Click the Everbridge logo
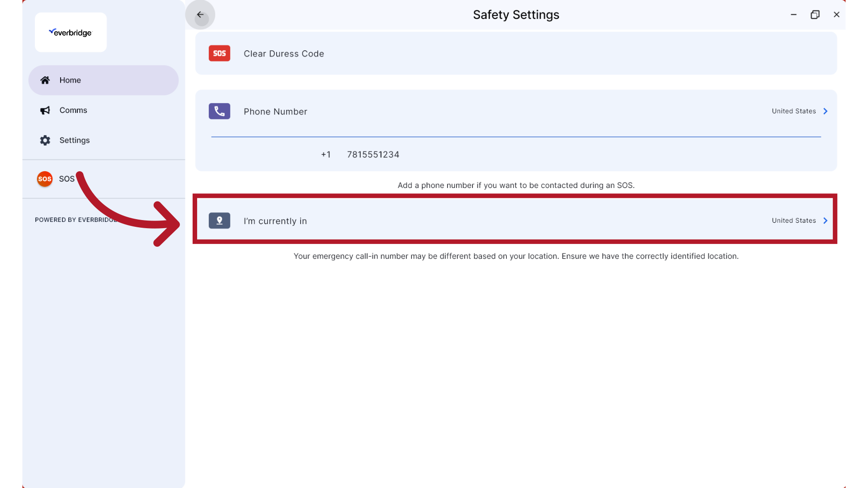This screenshot has height=488, width=868. tap(71, 33)
